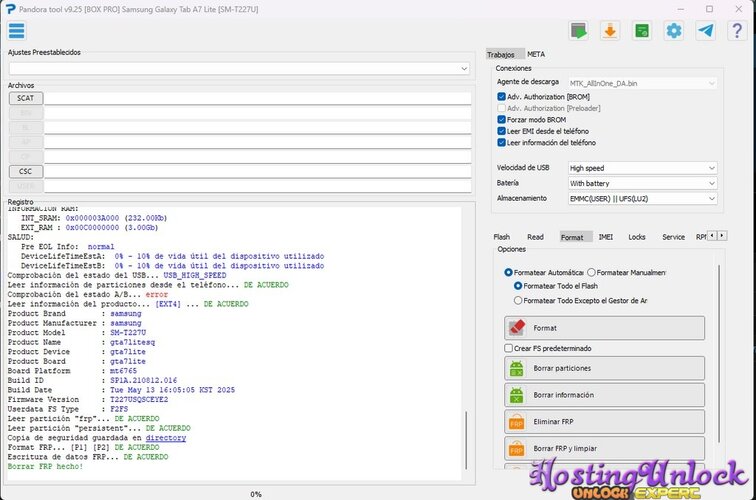Select Formatear Manualmente radio option
The width and height of the screenshot is (756, 500).
(591, 272)
